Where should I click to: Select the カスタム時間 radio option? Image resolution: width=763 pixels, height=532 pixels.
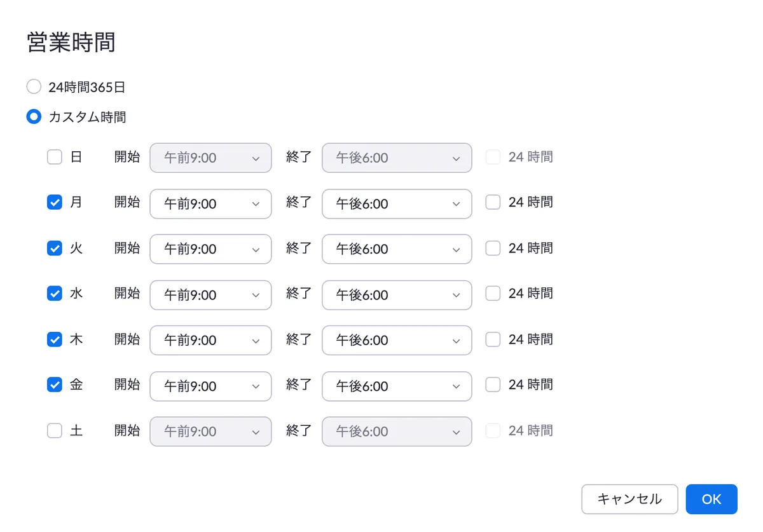pos(34,117)
